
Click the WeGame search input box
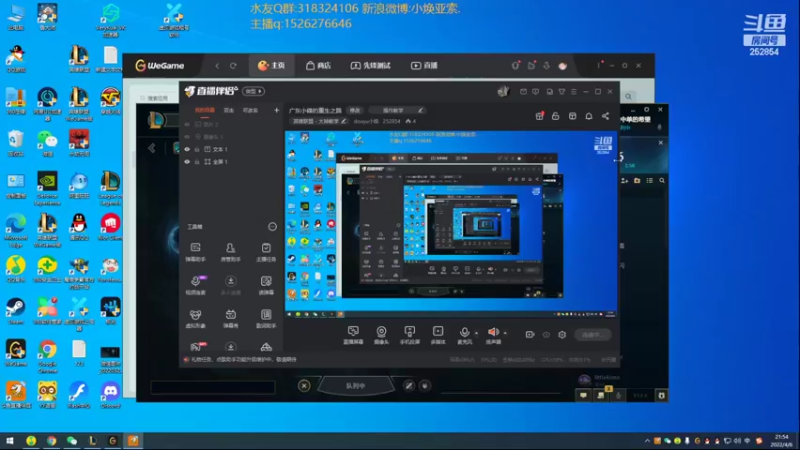click(x=158, y=98)
